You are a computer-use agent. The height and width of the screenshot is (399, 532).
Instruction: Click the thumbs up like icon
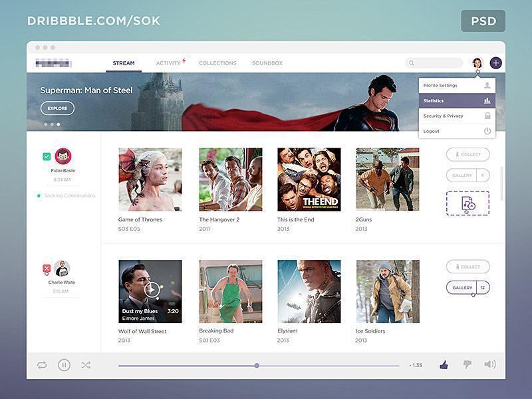tap(444, 364)
